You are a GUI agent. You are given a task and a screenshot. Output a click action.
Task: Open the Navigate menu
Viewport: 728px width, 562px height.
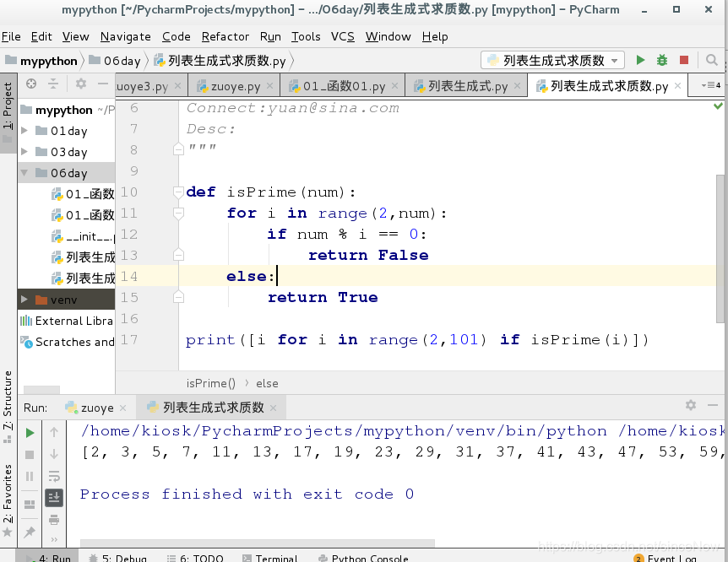(125, 36)
